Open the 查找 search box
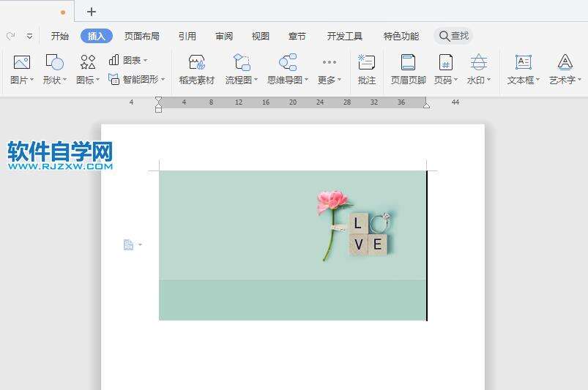 pyautogui.click(x=454, y=36)
